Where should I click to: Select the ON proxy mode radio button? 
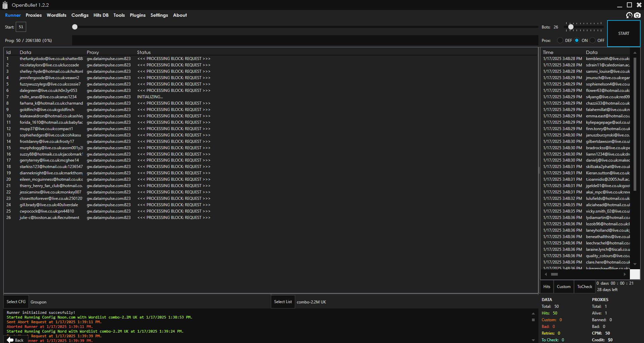coord(577,40)
